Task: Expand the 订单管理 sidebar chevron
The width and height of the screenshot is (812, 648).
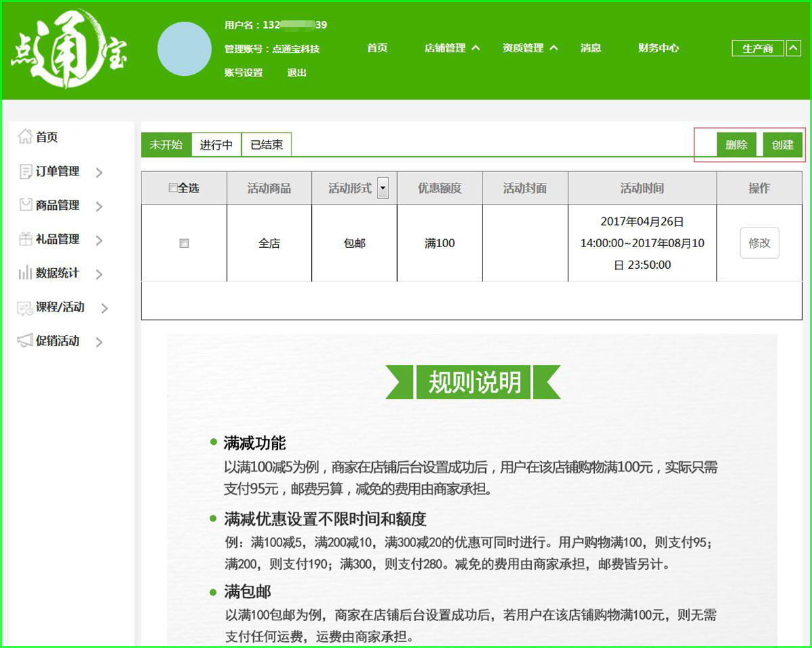Action: tap(99, 173)
